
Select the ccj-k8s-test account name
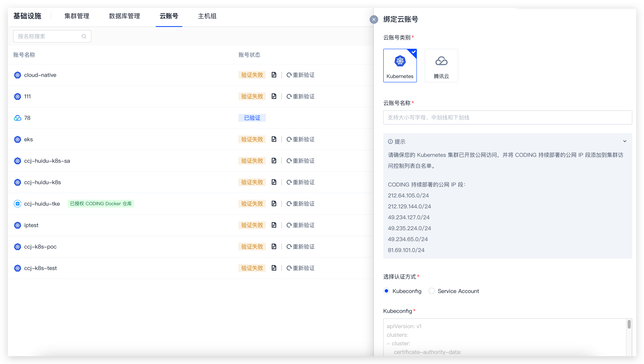click(41, 268)
